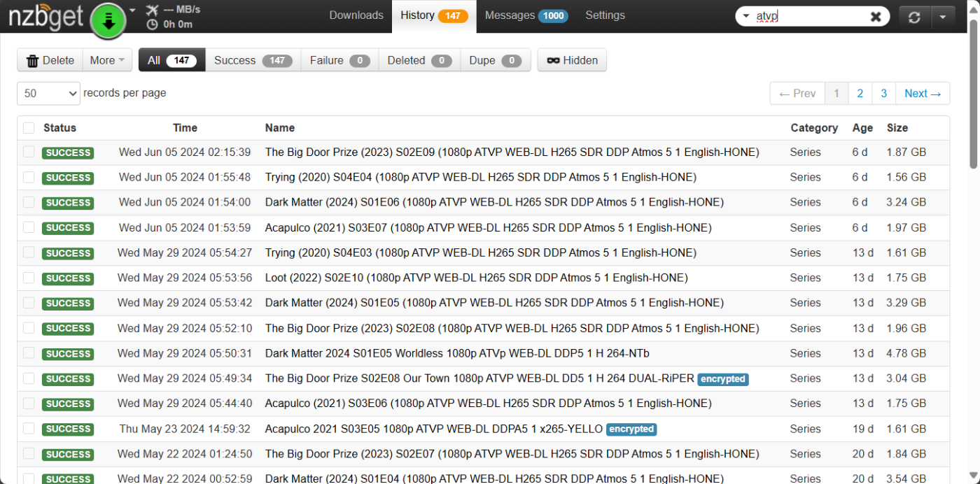Filter history by Success
980x484 pixels.
[253, 60]
